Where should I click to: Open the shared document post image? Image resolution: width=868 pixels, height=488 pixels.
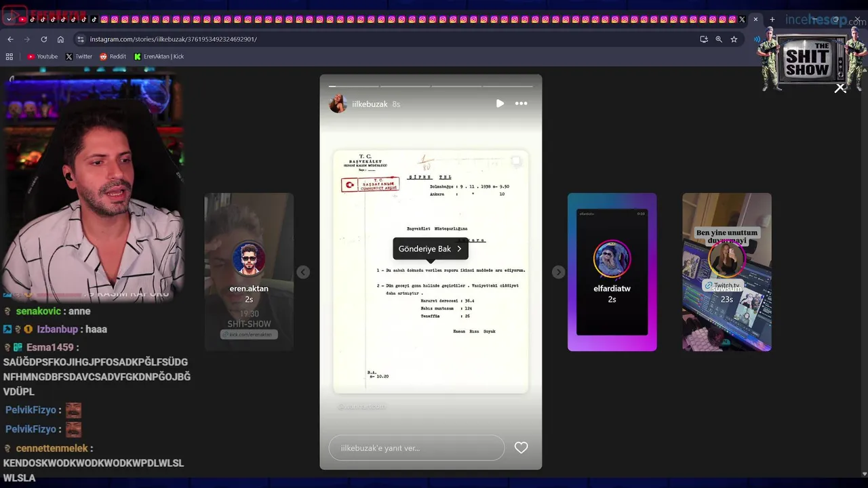[431, 271]
